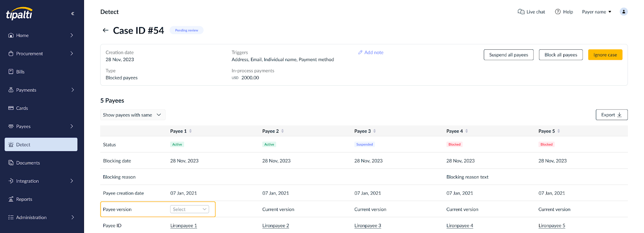Open the Lironpayee 2 link
This screenshot has width=644, height=233.
click(276, 226)
